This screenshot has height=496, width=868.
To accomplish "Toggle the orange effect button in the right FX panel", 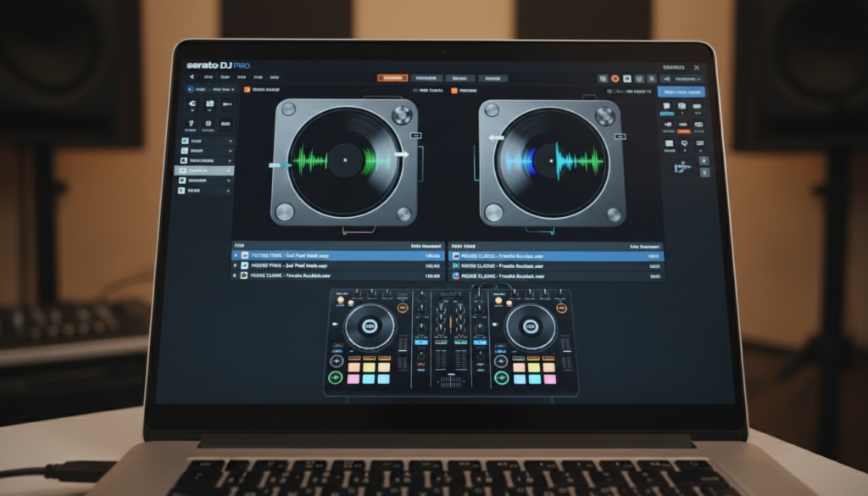I will pyautogui.click(x=683, y=131).
